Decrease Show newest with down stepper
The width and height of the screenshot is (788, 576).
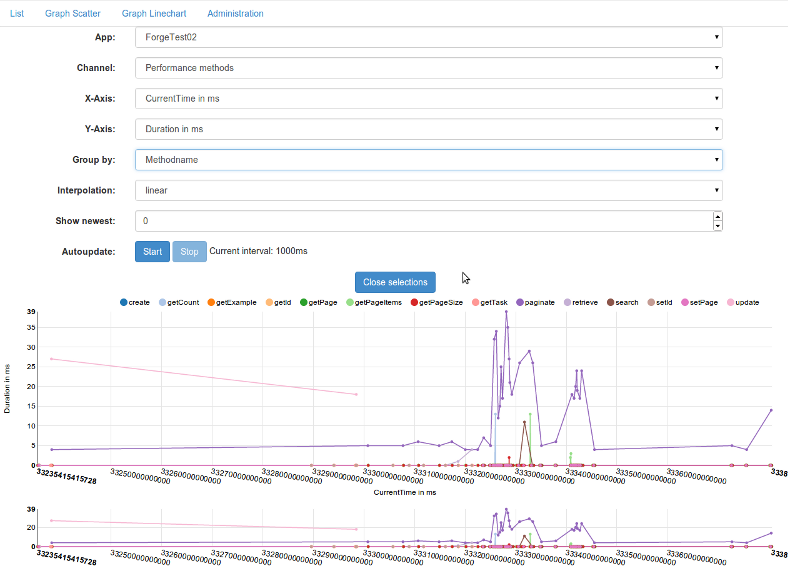coord(718,226)
